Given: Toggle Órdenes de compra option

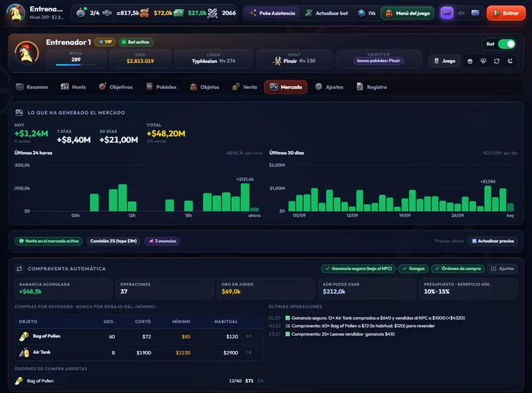Looking at the screenshot, I should (x=458, y=269).
